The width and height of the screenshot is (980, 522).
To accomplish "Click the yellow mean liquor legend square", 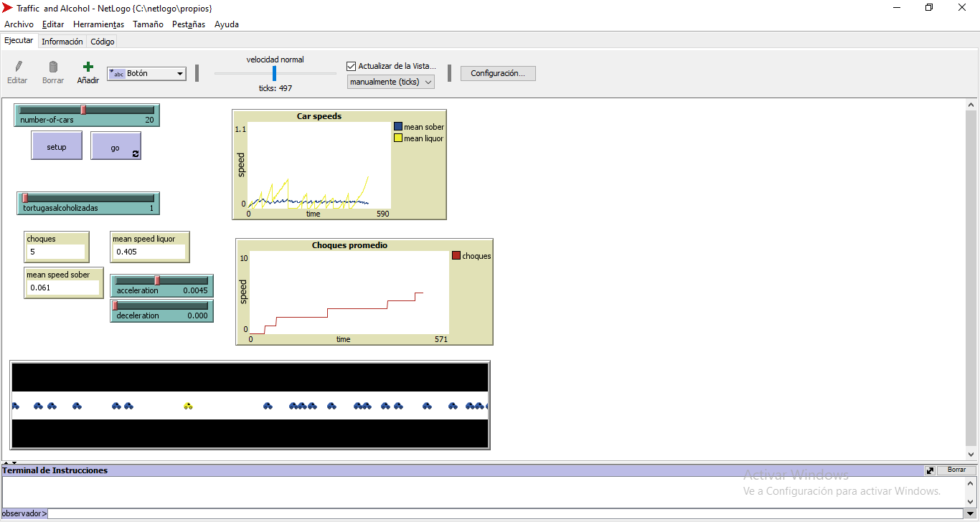I will pos(398,138).
